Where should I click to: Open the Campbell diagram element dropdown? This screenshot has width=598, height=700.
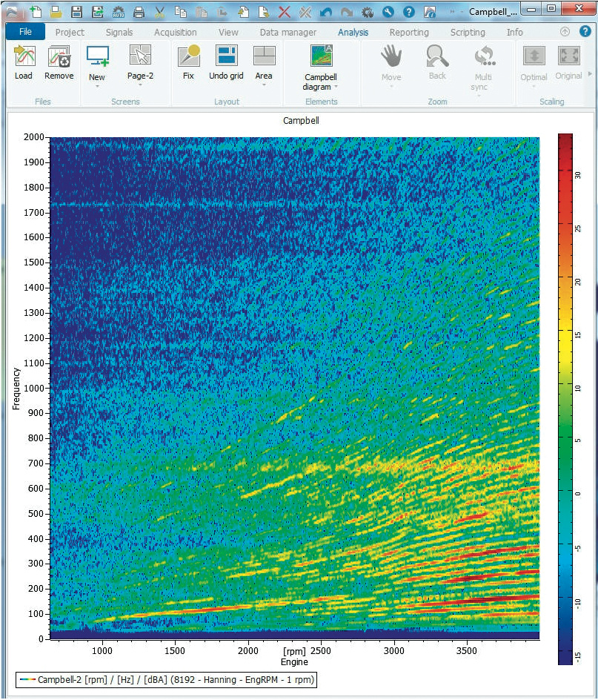336,87
